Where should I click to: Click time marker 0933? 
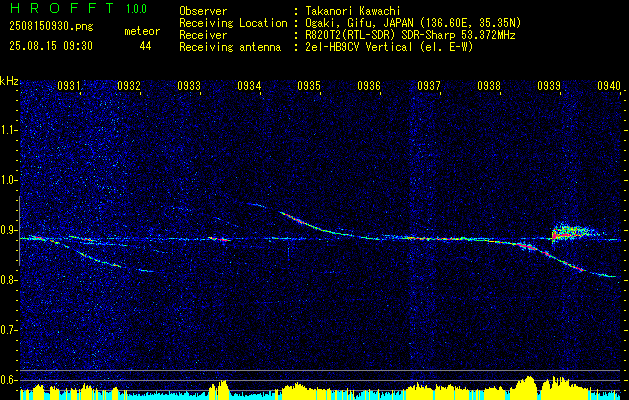pos(189,86)
